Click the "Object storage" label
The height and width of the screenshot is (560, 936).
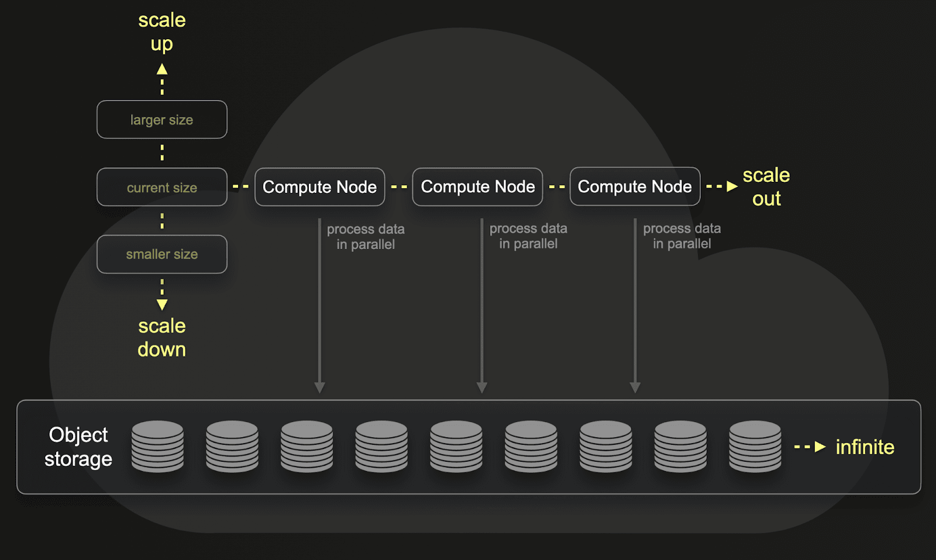coord(78,447)
